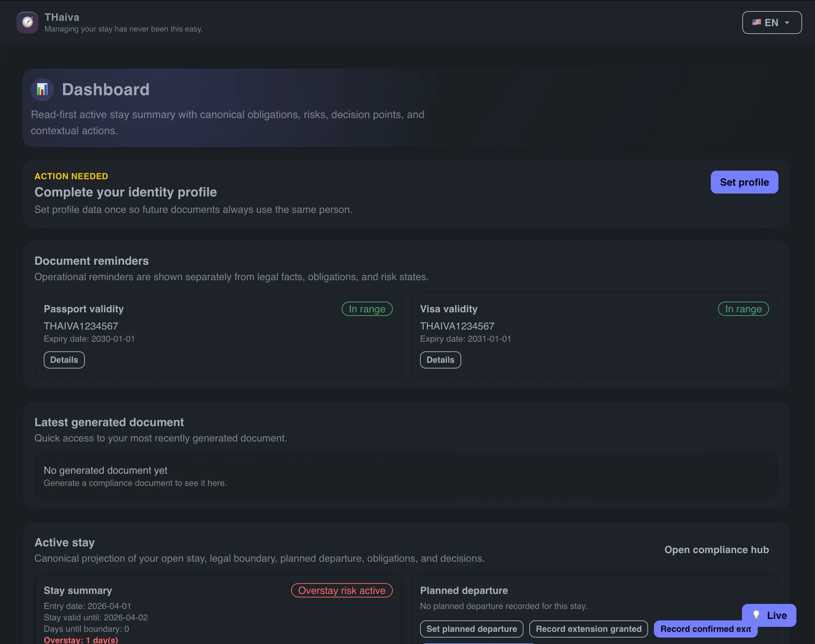Open Details under Passport validity
This screenshot has height=644, width=815.
[x=64, y=360]
